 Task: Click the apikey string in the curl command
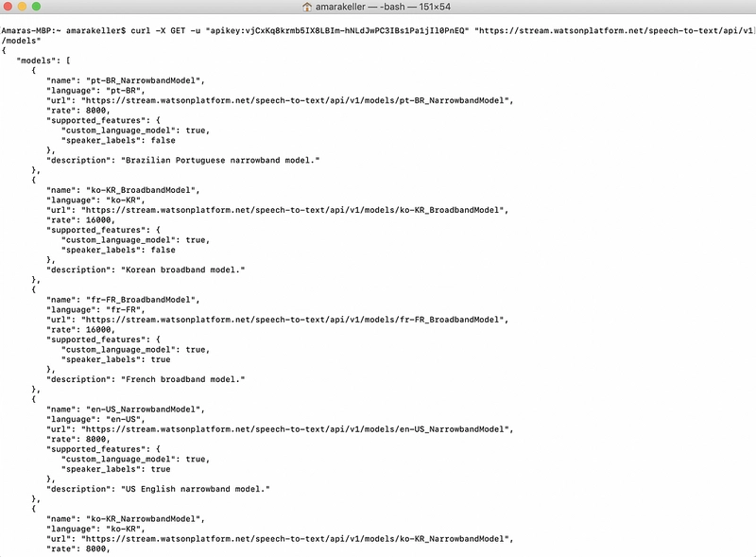[337, 30]
